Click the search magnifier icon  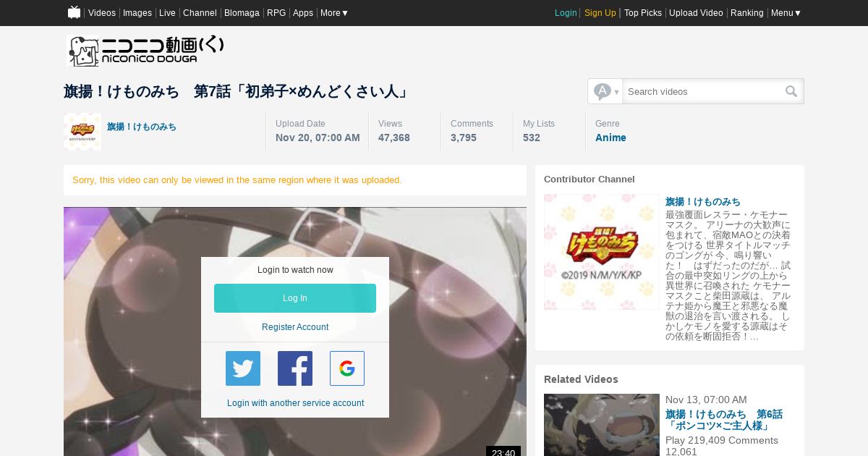[791, 91]
